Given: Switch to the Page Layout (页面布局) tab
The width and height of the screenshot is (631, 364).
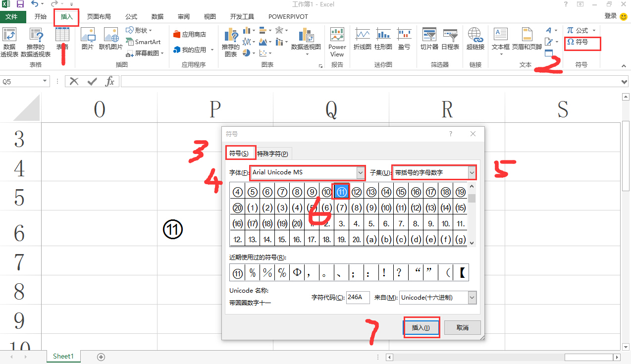Looking at the screenshot, I should click(x=99, y=16).
